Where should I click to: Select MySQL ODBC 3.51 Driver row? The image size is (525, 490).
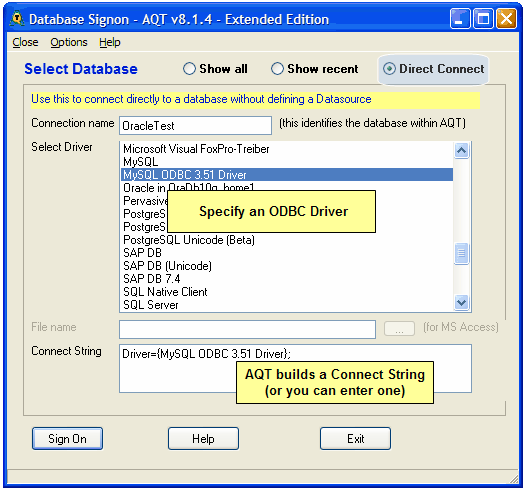(x=287, y=174)
